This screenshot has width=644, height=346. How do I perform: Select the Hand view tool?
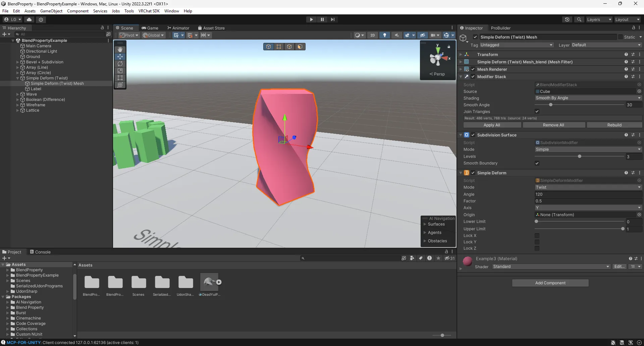click(120, 50)
